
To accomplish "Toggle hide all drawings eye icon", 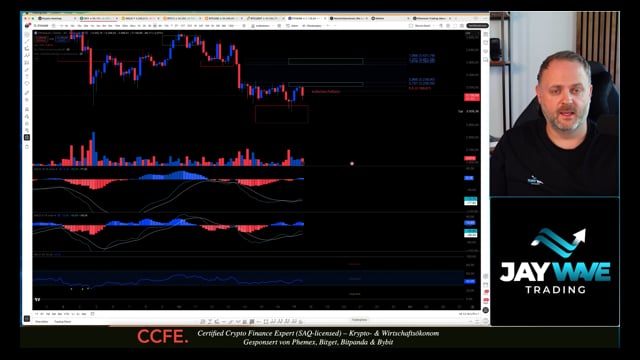I will tap(27, 130).
